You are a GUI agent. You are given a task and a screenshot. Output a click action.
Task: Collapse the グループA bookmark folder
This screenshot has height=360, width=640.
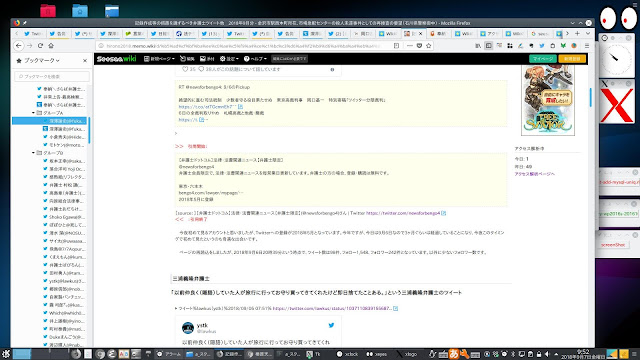33,113
